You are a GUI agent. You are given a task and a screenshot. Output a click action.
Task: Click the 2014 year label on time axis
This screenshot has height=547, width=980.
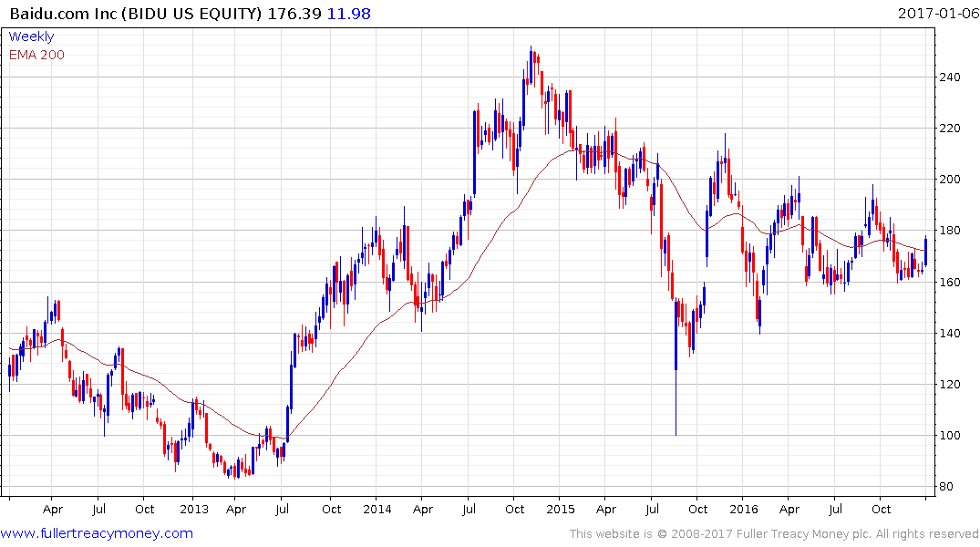point(377,509)
